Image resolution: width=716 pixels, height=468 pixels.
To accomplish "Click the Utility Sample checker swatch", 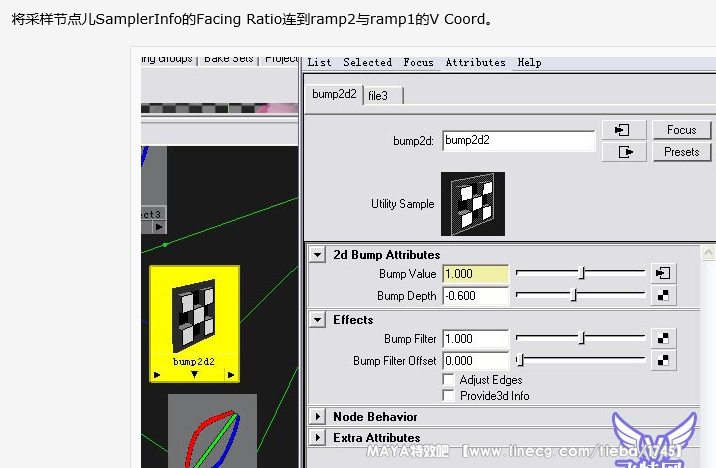I will click(473, 203).
